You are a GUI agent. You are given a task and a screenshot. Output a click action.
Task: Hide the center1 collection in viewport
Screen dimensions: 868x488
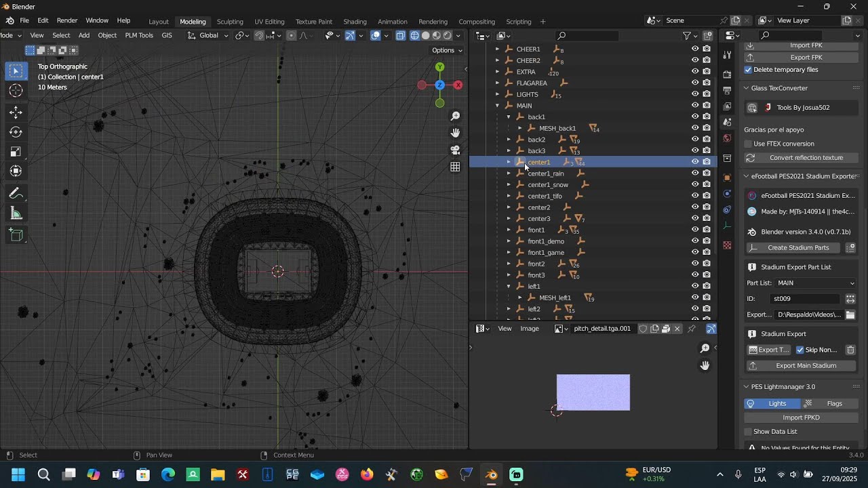(695, 162)
